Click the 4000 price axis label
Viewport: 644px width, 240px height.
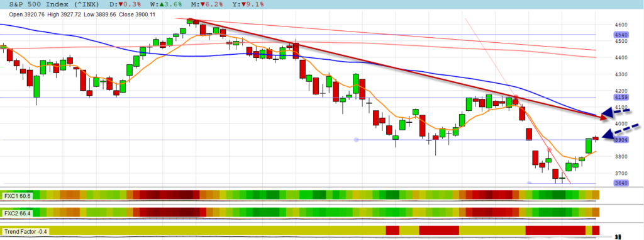[x=621, y=124]
